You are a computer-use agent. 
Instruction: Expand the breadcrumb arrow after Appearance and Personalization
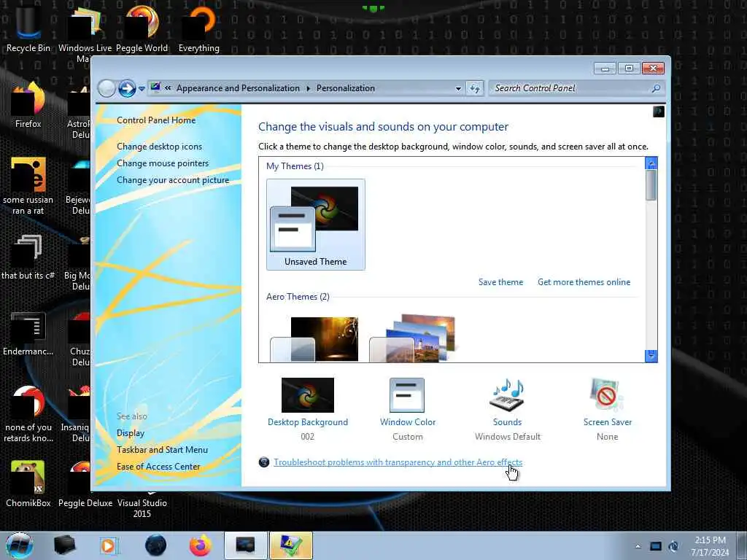pos(309,88)
